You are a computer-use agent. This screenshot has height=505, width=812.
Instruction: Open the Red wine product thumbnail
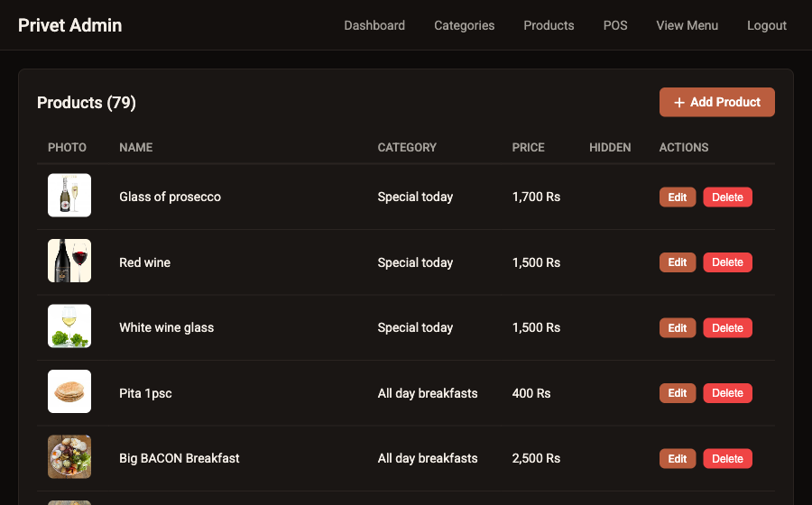[x=69, y=262]
